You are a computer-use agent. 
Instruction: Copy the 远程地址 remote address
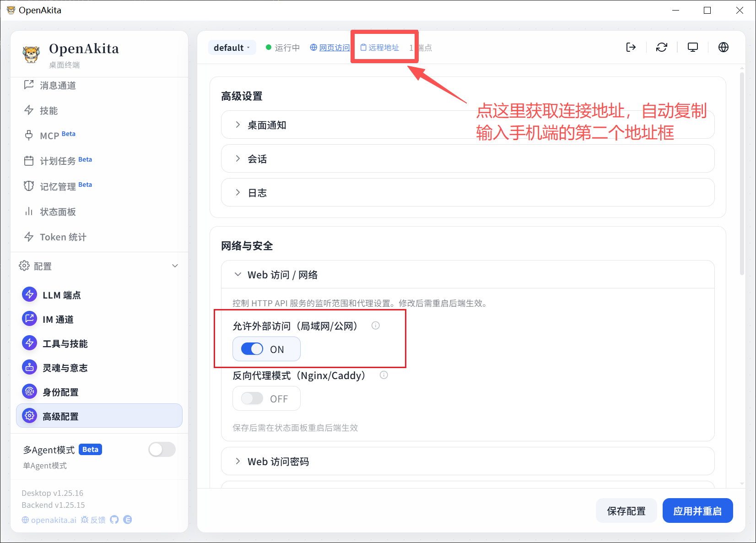tap(380, 48)
